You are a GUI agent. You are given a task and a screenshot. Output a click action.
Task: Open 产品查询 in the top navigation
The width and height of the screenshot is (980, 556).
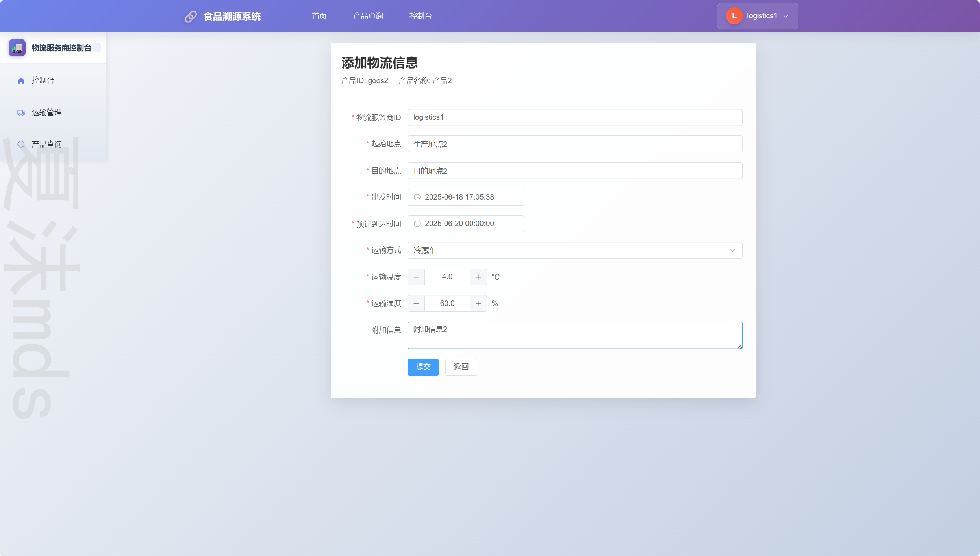368,16
